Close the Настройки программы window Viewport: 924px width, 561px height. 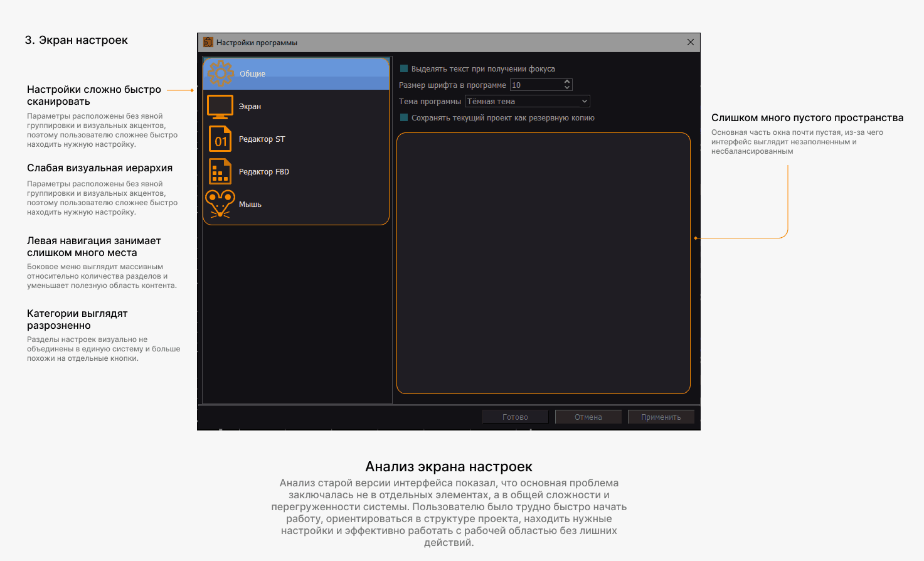point(691,42)
